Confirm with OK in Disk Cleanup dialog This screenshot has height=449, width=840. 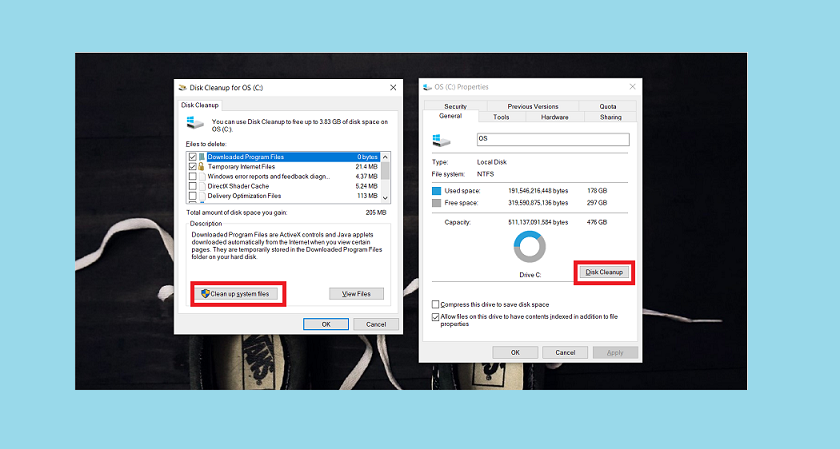(326, 324)
